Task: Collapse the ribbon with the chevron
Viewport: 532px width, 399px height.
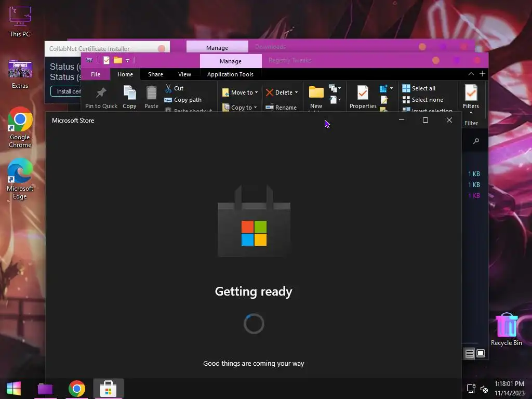Action: [471, 74]
